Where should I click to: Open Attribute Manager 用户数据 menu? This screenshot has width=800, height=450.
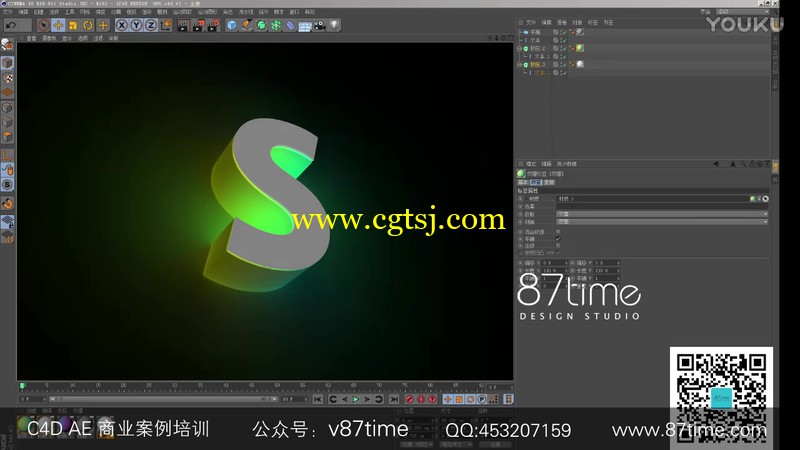coord(566,164)
